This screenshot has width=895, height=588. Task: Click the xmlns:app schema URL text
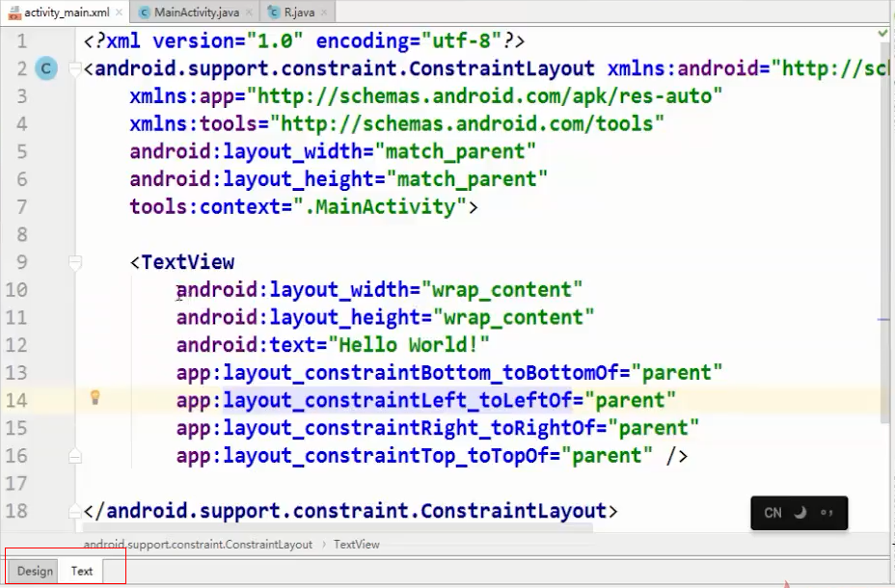[x=484, y=95]
